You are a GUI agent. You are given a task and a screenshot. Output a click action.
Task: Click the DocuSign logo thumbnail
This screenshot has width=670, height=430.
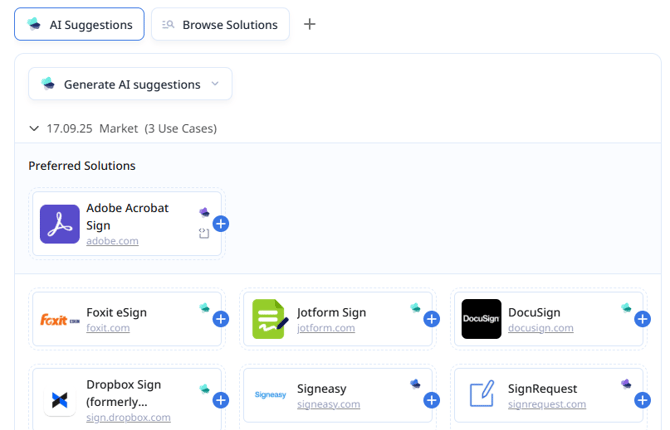point(481,319)
